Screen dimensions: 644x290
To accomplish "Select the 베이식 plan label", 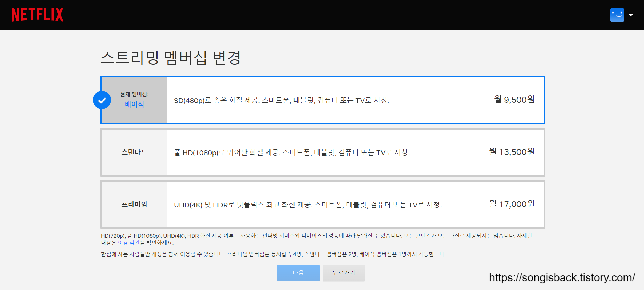I will click(x=134, y=104).
